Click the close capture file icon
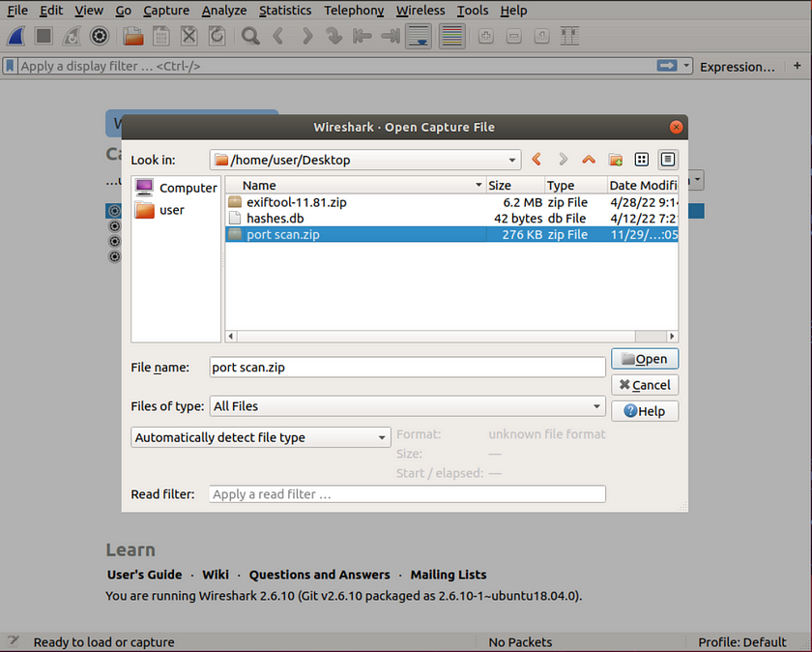 (189, 37)
